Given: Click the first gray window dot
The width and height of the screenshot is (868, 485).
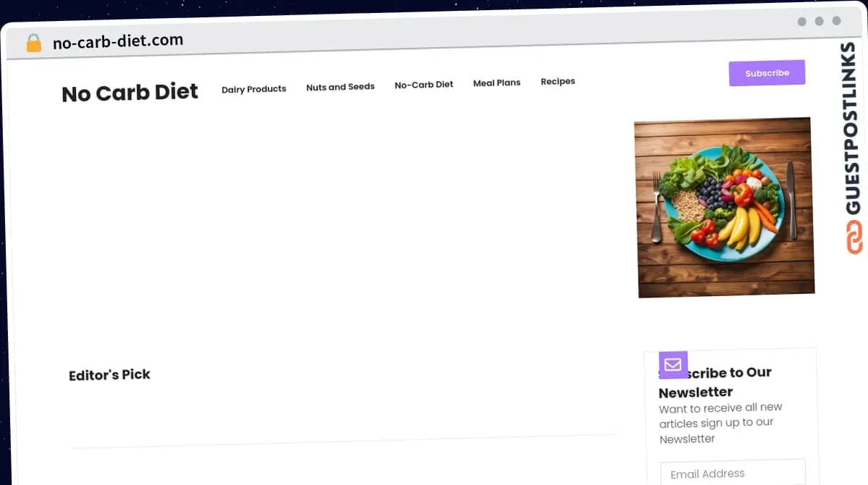Looking at the screenshot, I should [x=802, y=22].
